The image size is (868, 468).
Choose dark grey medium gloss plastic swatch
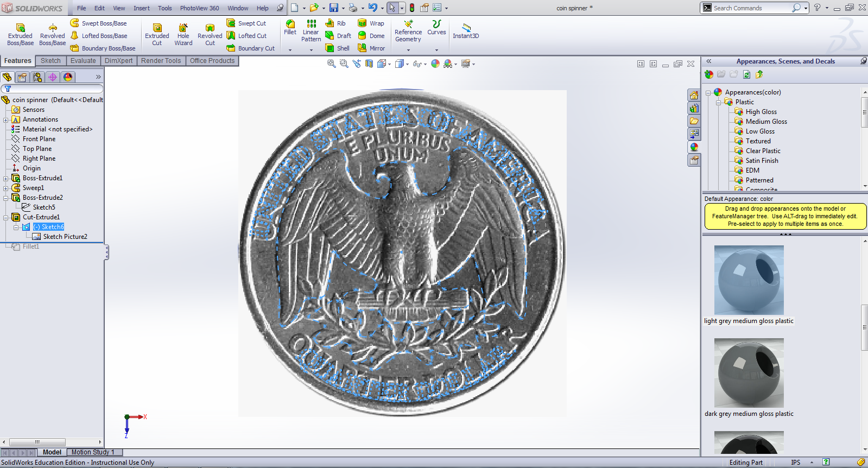(x=749, y=373)
